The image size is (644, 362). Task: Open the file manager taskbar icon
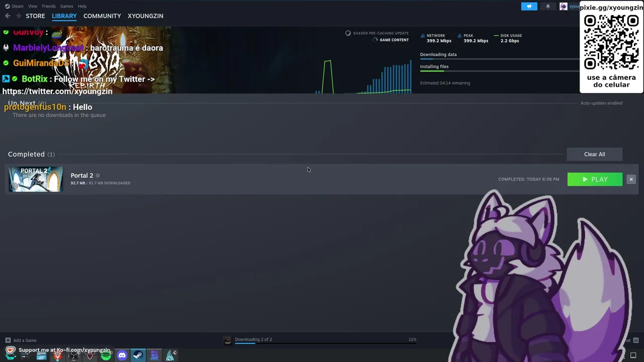click(41, 355)
